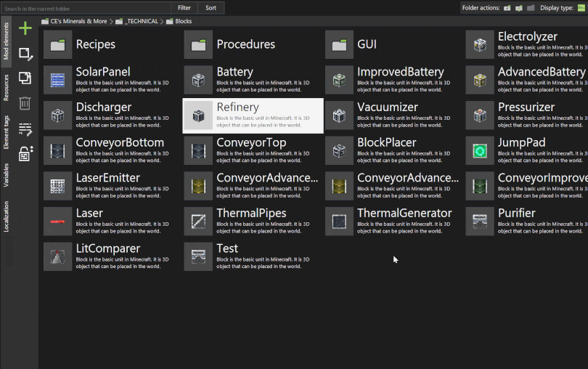Click the edit selected mod element icon
Screen dimensions: 588x369
[x=25, y=54]
